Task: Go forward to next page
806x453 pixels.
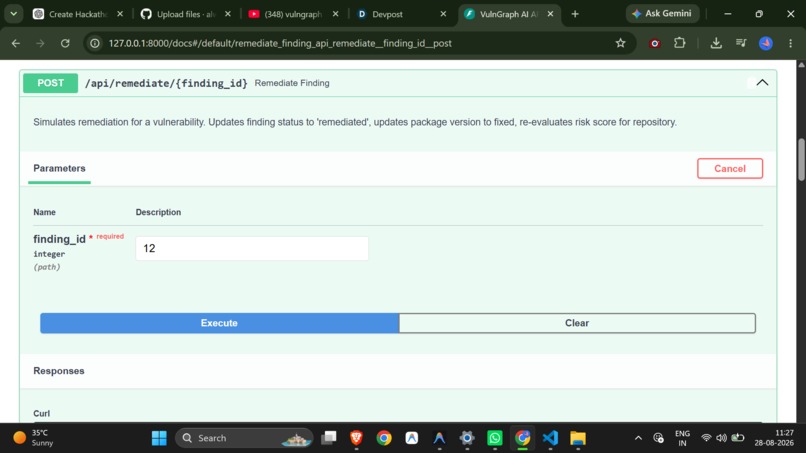Action: 40,43
